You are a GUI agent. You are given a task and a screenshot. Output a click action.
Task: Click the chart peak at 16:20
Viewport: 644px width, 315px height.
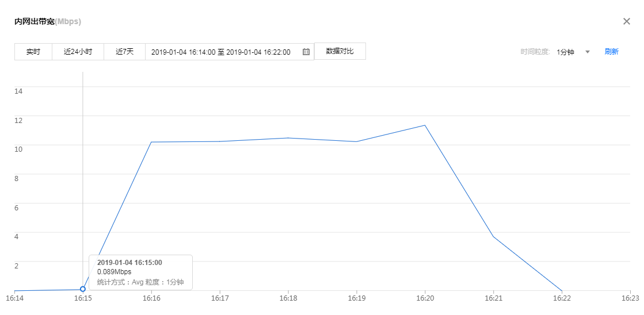pos(425,125)
